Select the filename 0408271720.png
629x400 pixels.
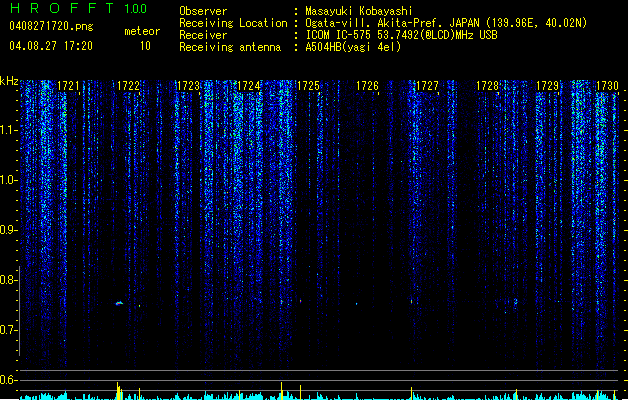pyautogui.click(x=51, y=26)
